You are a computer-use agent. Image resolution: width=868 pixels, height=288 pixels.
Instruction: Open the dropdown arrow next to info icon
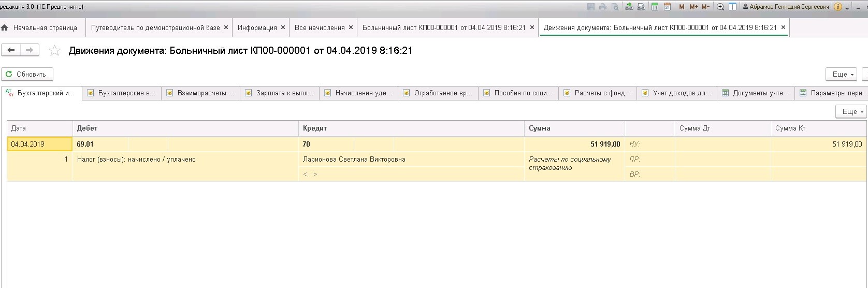click(847, 8)
